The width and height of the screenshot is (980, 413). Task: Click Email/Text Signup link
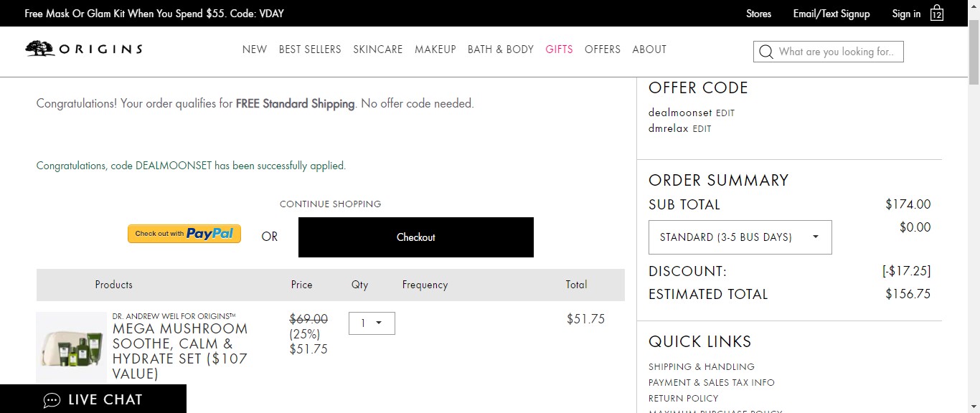pyautogui.click(x=831, y=14)
